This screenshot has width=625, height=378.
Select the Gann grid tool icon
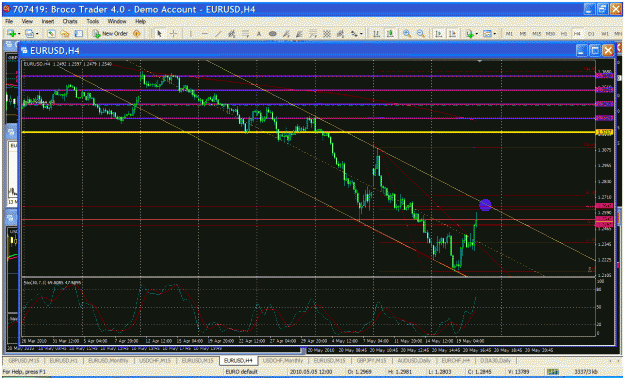click(327, 34)
